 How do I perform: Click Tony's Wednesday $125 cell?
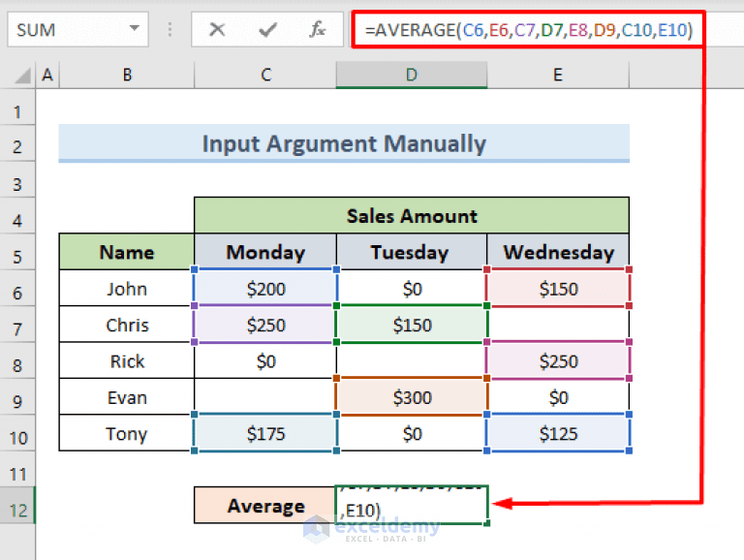558,433
